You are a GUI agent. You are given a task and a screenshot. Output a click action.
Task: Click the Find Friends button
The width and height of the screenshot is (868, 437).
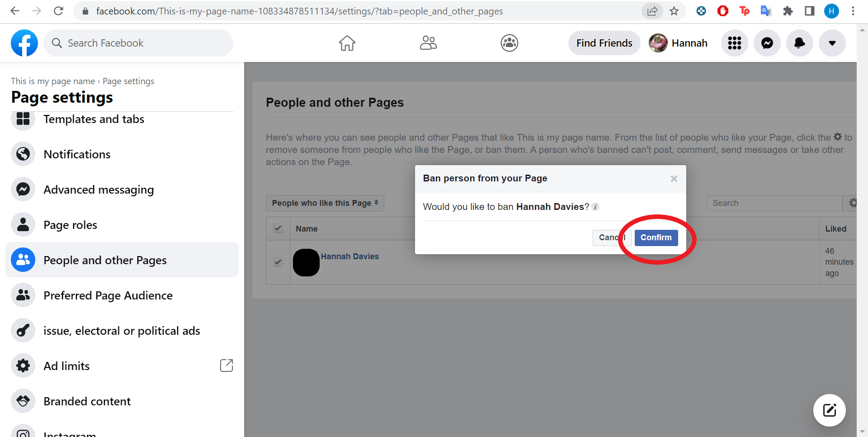(x=604, y=43)
